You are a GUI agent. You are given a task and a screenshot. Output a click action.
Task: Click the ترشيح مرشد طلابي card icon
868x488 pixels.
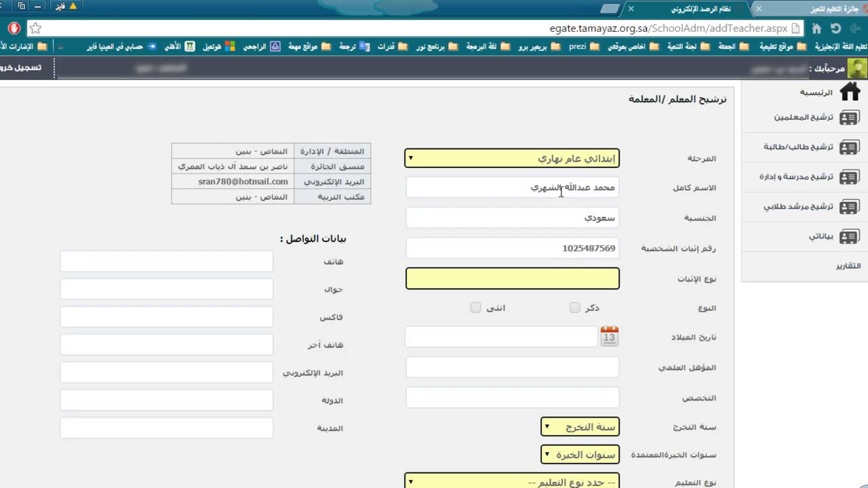pos(849,207)
